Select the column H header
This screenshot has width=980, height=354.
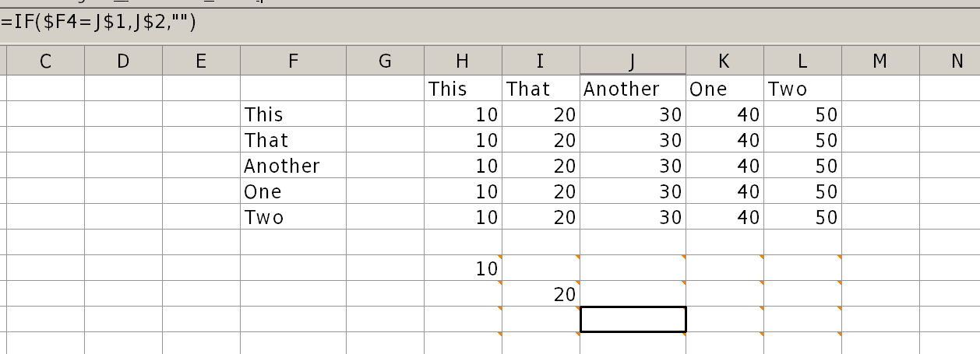coord(463,61)
